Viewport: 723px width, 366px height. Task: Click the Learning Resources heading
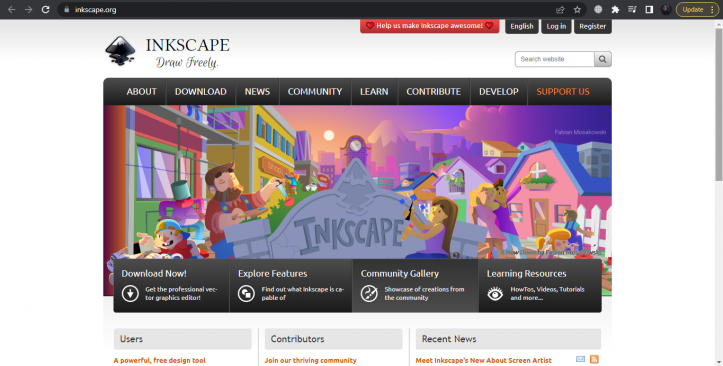point(527,273)
